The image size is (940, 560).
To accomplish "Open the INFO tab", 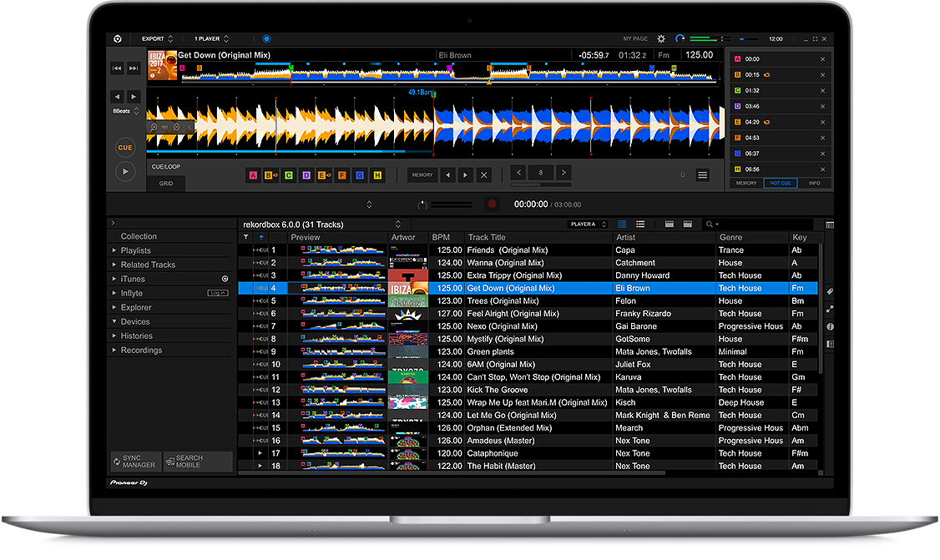I will [x=814, y=183].
